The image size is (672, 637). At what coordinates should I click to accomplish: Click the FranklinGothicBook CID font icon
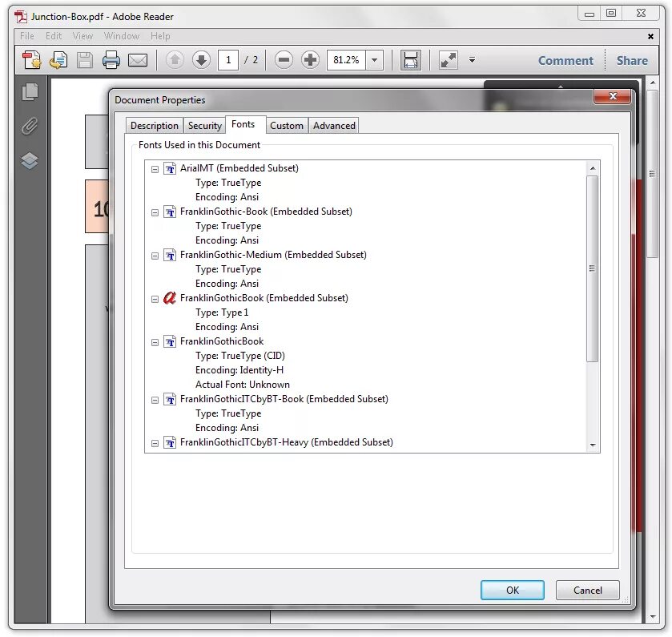[170, 341]
